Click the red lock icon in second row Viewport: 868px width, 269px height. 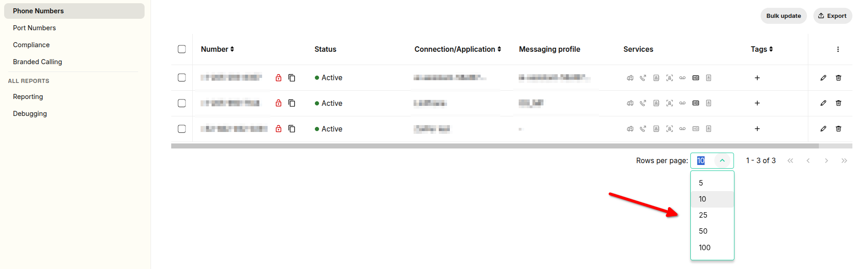[279, 103]
